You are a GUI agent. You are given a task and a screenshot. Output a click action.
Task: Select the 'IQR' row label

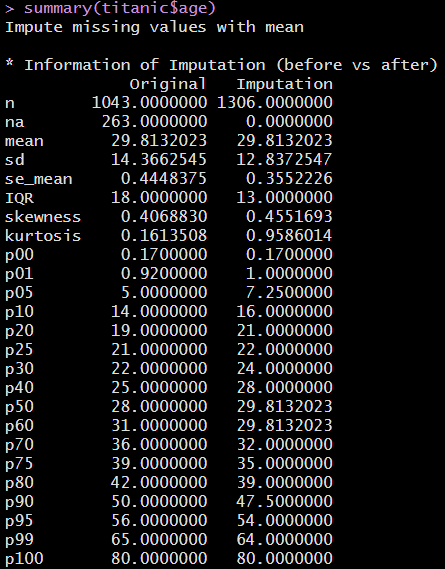pos(19,197)
